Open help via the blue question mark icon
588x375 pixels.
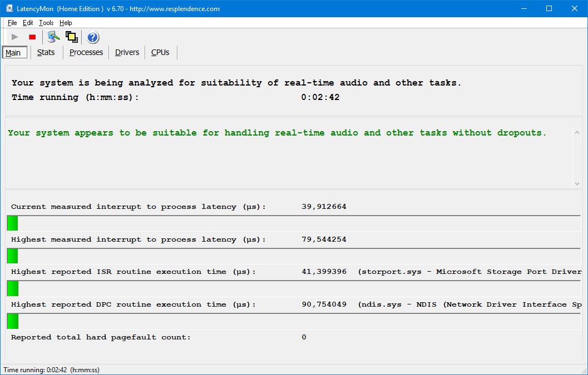93,37
